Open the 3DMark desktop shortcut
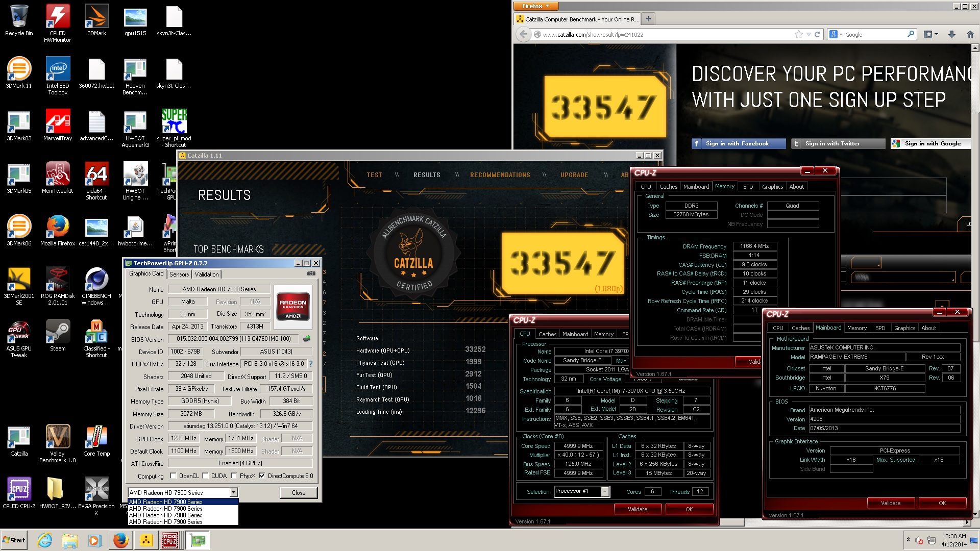The height and width of the screenshot is (551, 980). [96, 20]
